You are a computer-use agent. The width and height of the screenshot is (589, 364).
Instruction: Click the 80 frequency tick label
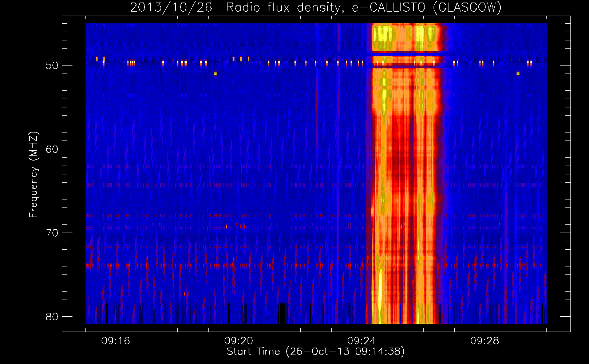click(52, 317)
